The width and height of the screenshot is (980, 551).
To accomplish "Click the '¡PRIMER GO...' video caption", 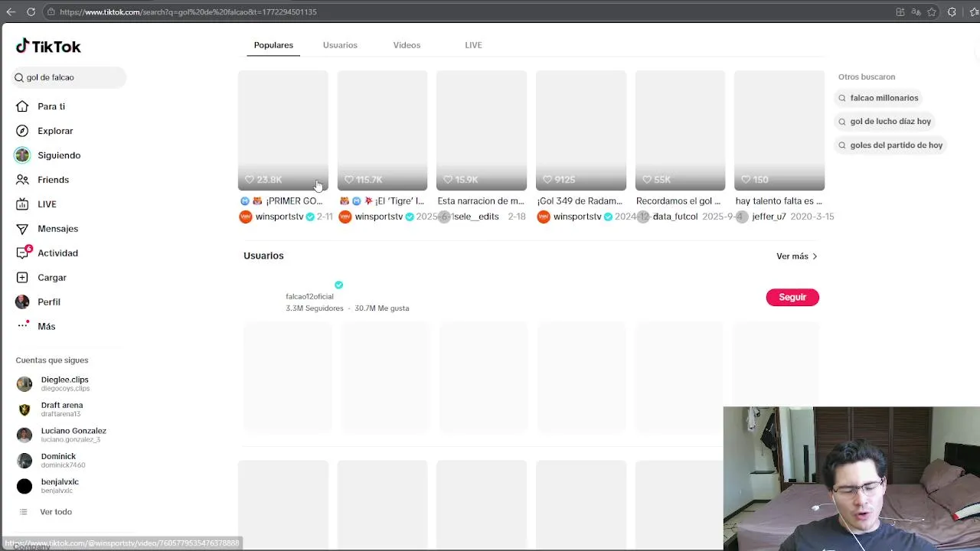I will tap(281, 201).
